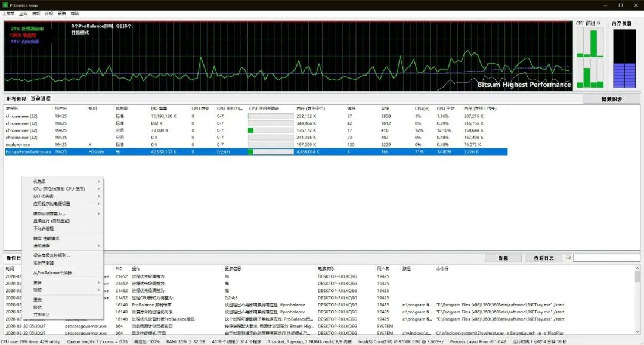Open the 选项 menu
This screenshot has width=644, height=345.
(36, 14)
